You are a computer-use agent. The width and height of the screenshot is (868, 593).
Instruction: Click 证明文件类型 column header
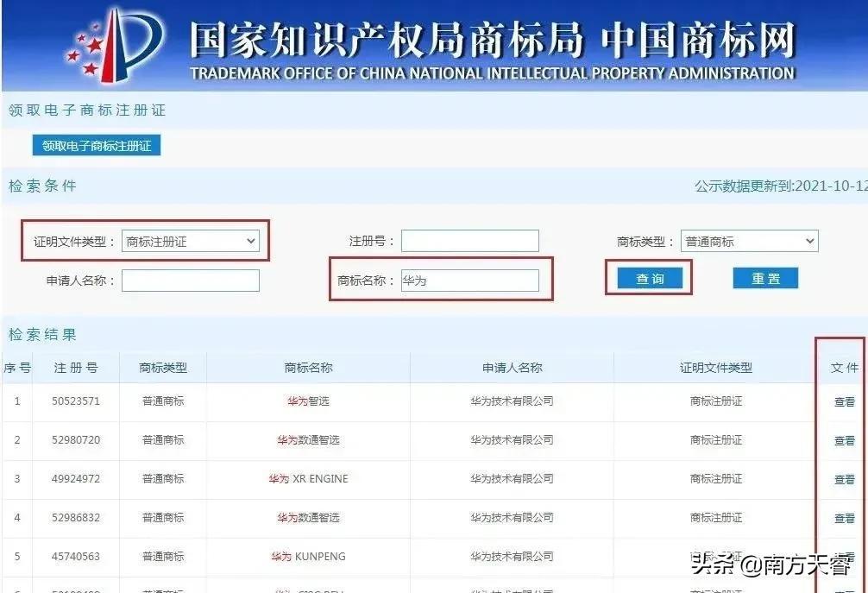(716, 368)
